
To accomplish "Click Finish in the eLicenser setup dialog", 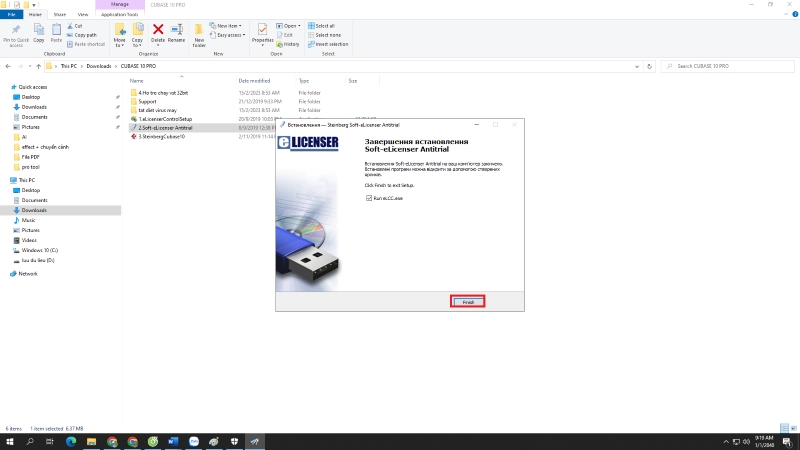I will click(468, 302).
